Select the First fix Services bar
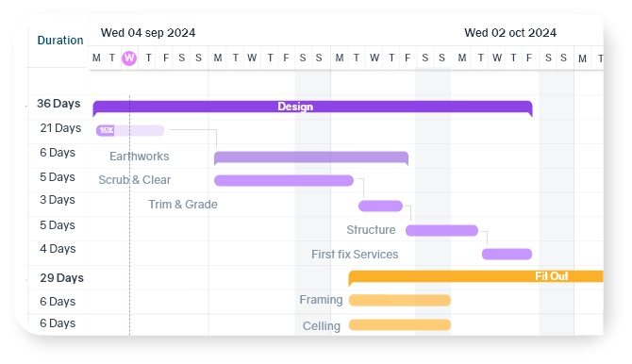632x364 pixels. [507, 254]
